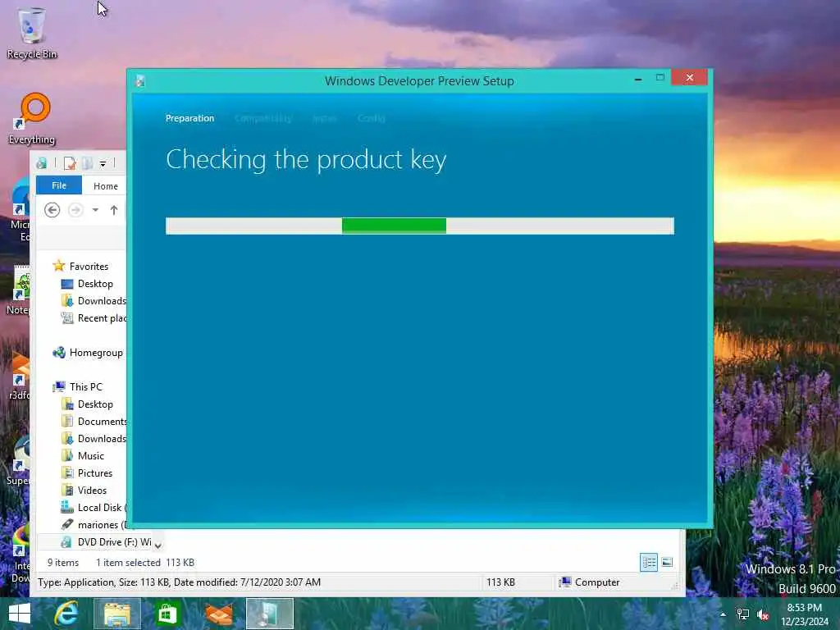Screen dimensions: 840x630
Task: Click the Properties quick access icon in Explorer
Action: (70, 163)
